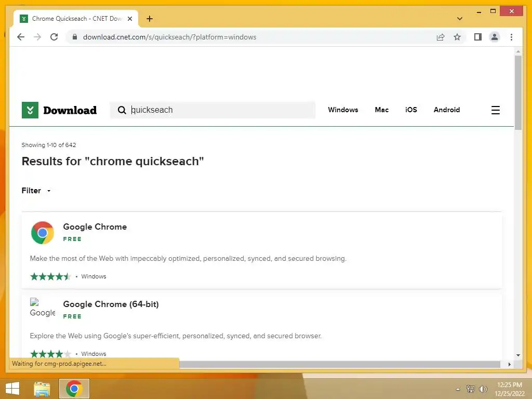Open Chrome's three-dot menu

pyautogui.click(x=511, y=37)
